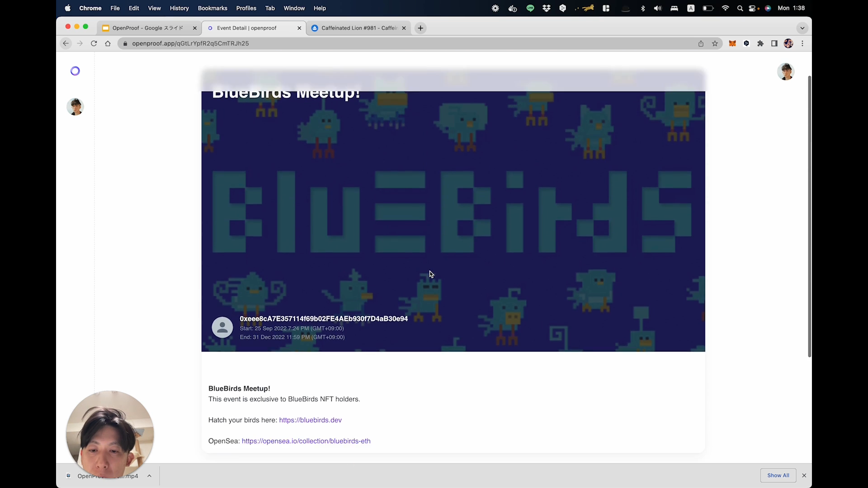Close the Caffeinated Lion #981 tab
Image resolution: width=868 pixels, height=488 pixels.
click(x=404, y=28)
